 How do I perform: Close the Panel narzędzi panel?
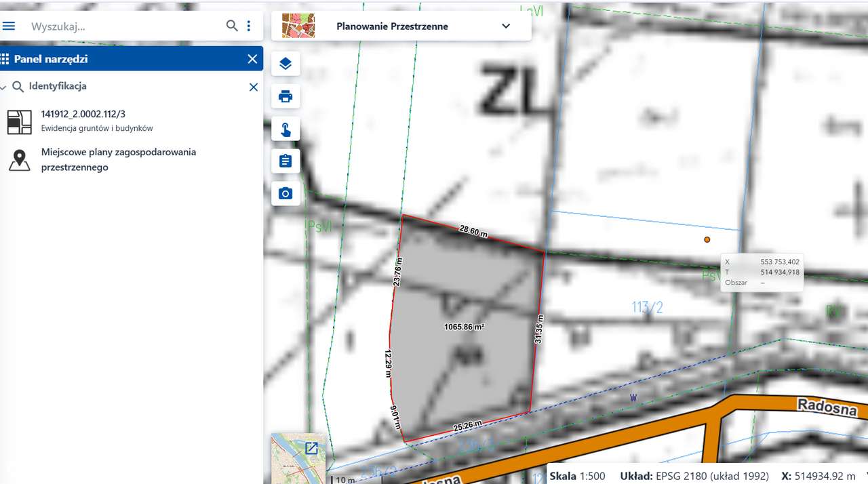[x=252, y=59]
